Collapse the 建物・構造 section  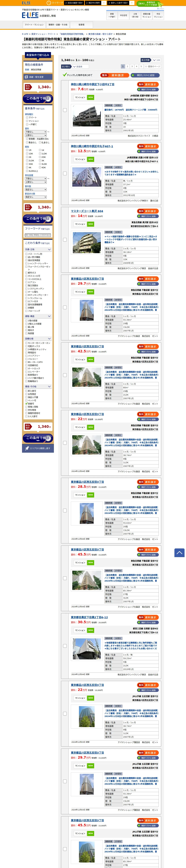[38, 316]
